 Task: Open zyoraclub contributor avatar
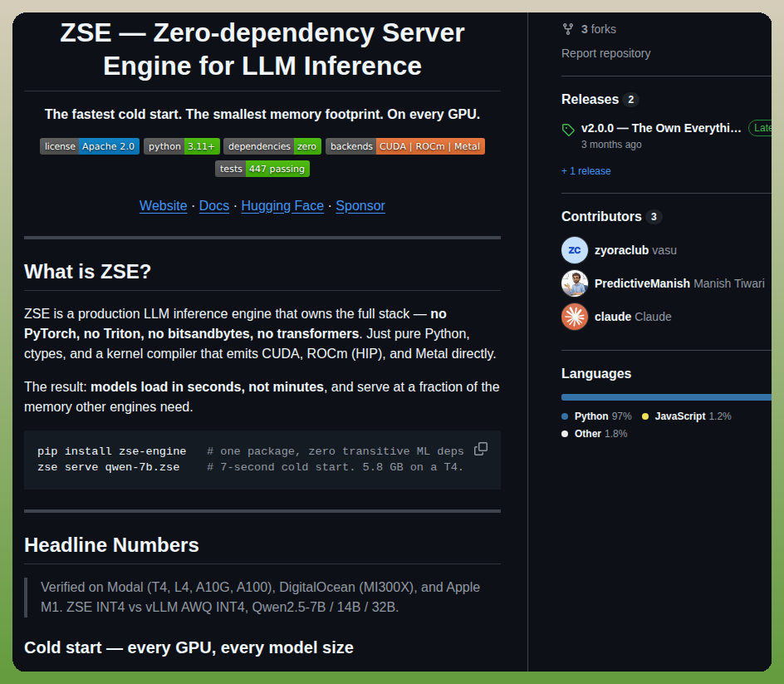575,250
